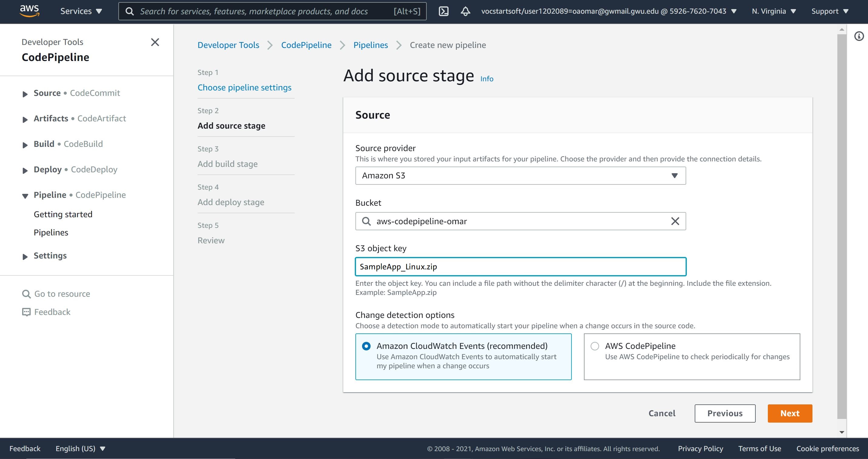Click the search icon in Bucket field
868x459 pixels.
(366, 221)
